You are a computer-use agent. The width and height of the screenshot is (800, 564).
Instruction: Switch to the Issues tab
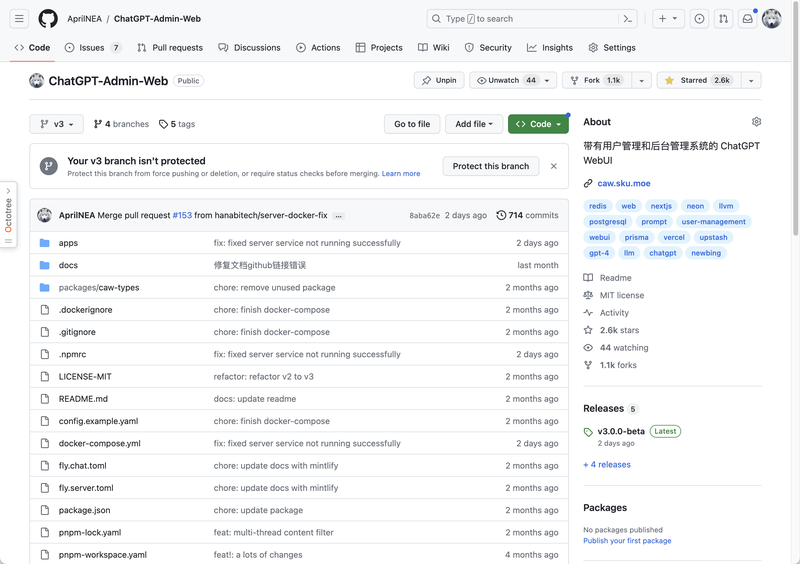point(93,48)
